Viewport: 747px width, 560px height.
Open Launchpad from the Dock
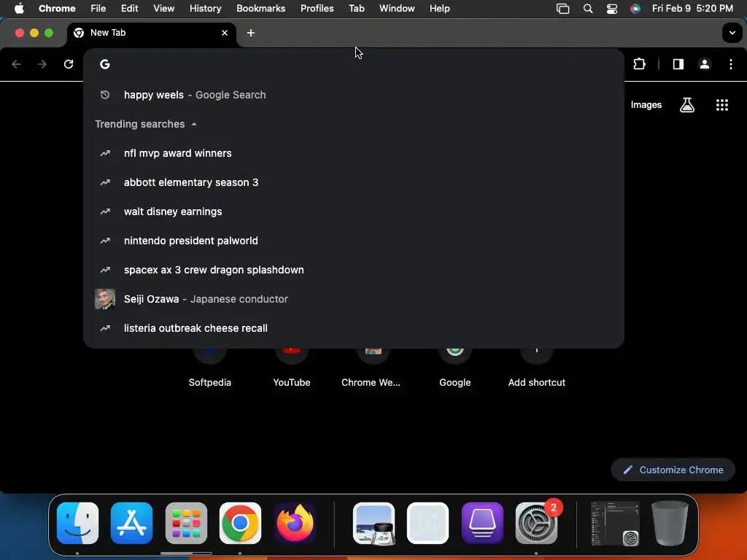point(186,523)
